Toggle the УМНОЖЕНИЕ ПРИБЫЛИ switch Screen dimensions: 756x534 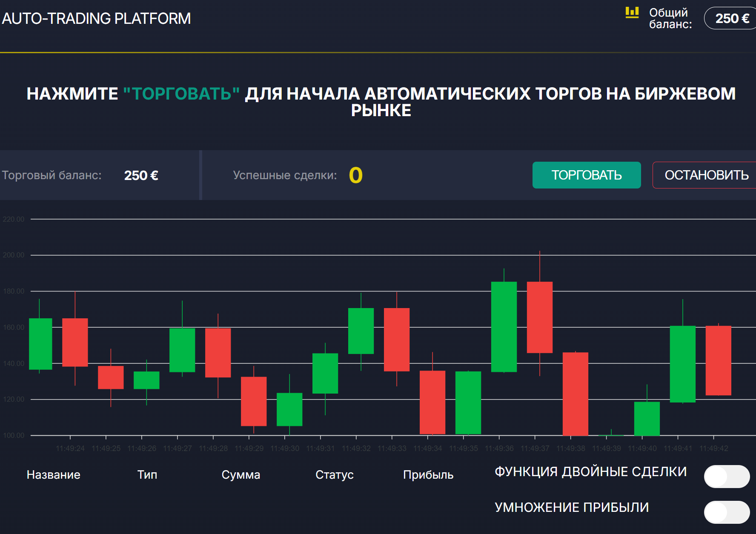point(726,512)
